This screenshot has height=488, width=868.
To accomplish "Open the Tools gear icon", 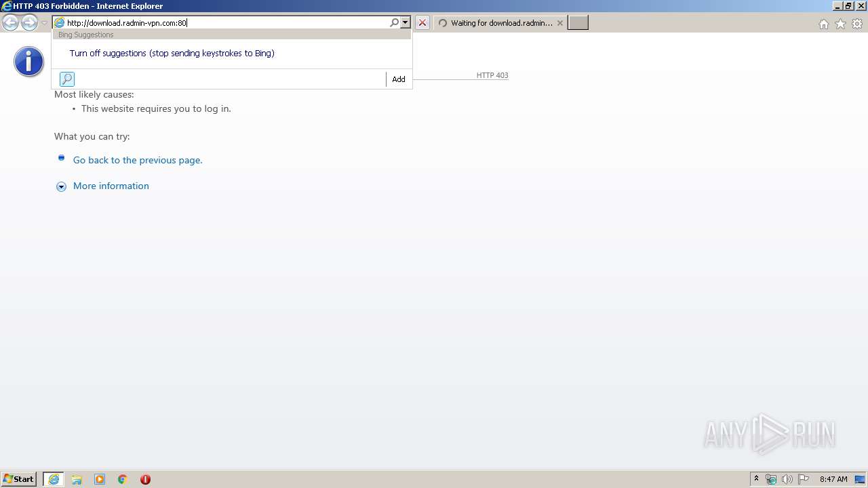I will pyautogui.click(x=857, y=24).
